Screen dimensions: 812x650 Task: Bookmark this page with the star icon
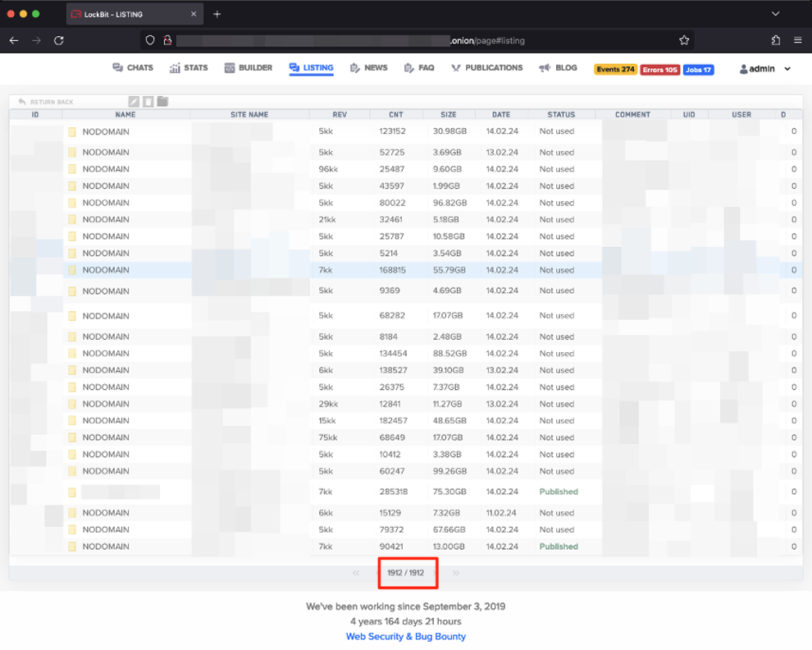click(684, 40)
